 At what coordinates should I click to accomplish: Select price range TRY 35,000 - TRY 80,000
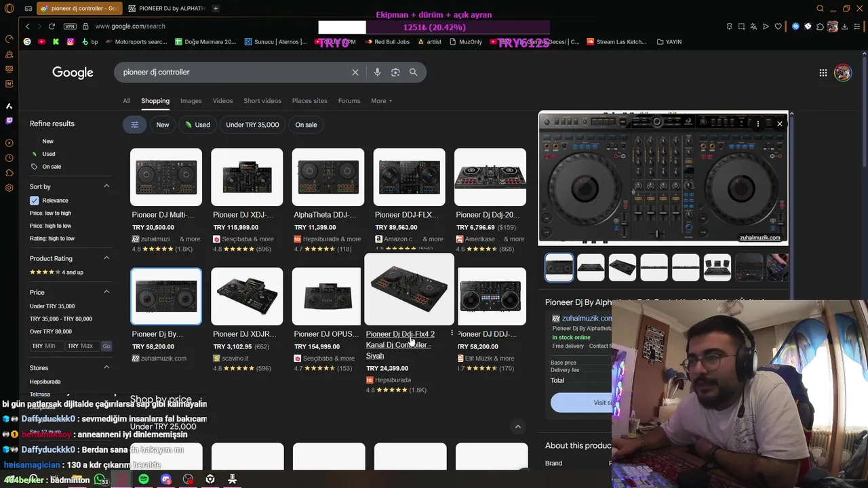[x=61, y=319]
